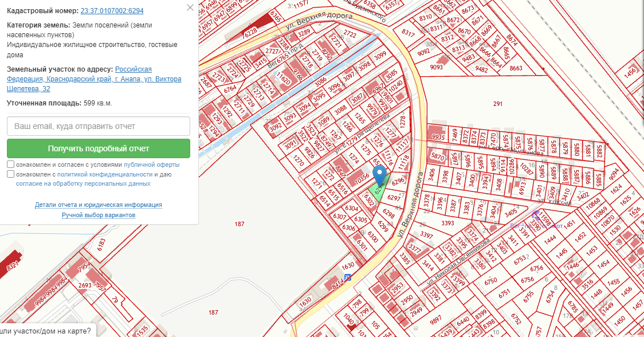Viewport: 644px width, 337px height.
Task: Click large parcel numbered 291
Action: pos(497,104)
